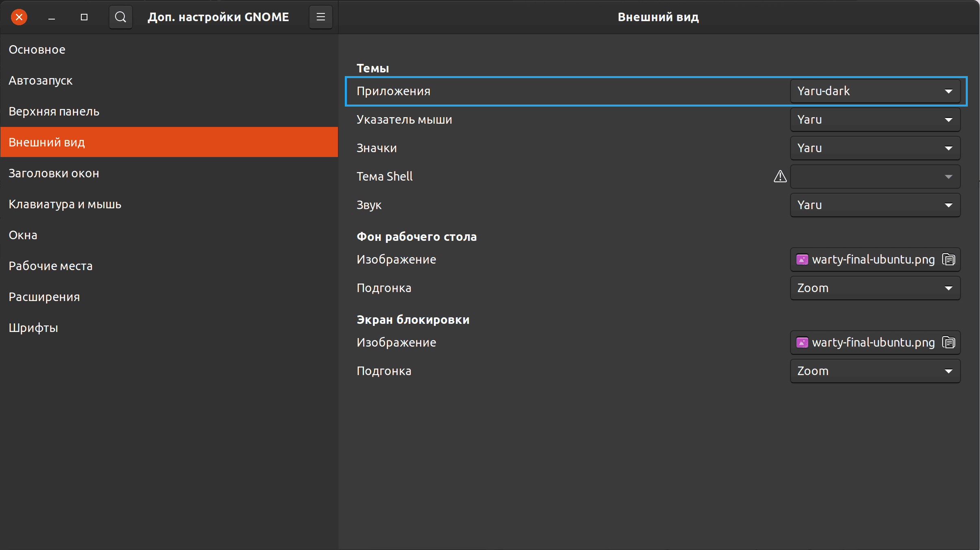Select the Клавиатура и мышь sidebar section
Screen dimensions: 980x550
(169, 204)
